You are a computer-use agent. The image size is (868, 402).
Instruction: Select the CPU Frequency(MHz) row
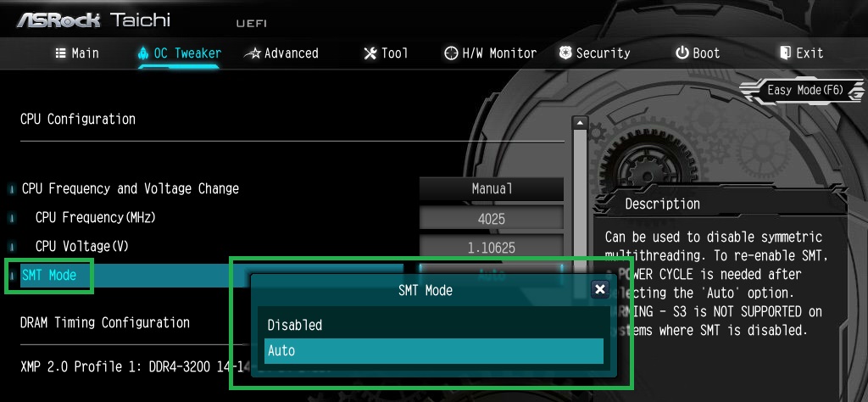pyautogui.click(x=96, y=218)
